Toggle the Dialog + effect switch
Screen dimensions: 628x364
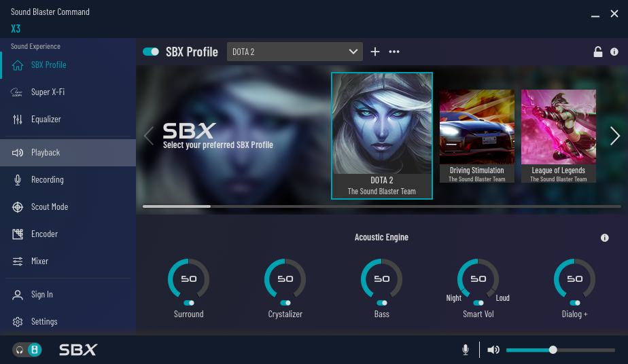[575, 303]
